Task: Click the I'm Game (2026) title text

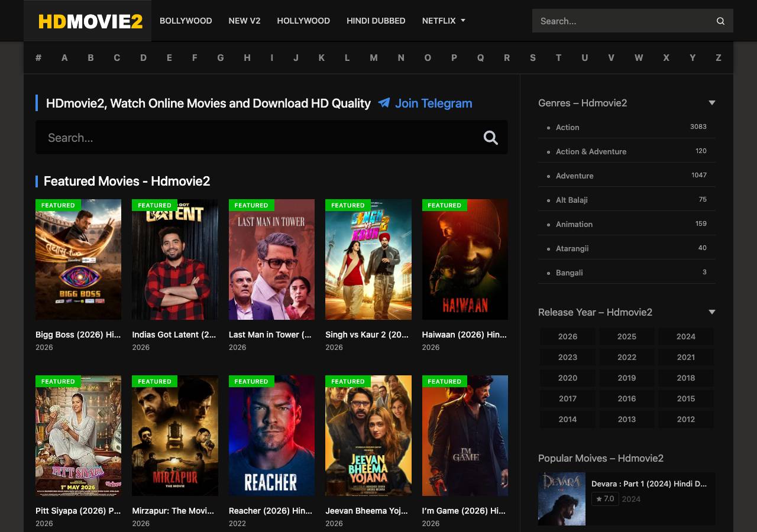Action: tap(464, 511)
